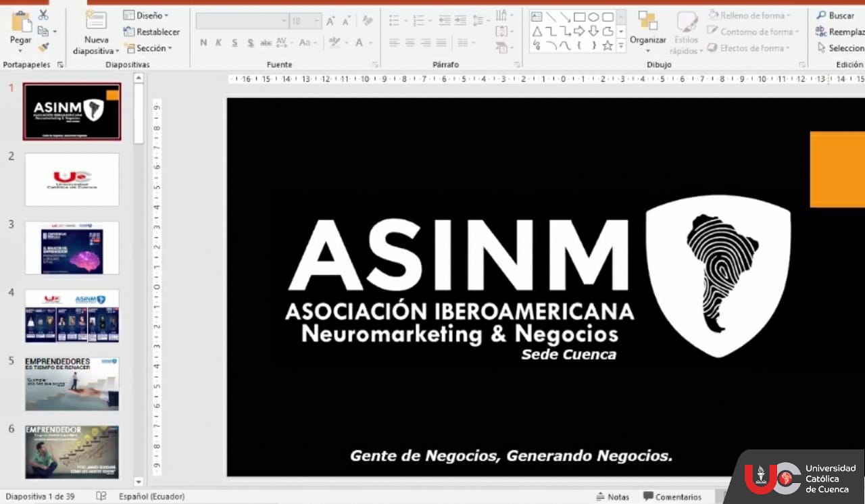Select the triangle shape in gallery
Viewport: 865px width, 504px height.
[537, 31]
